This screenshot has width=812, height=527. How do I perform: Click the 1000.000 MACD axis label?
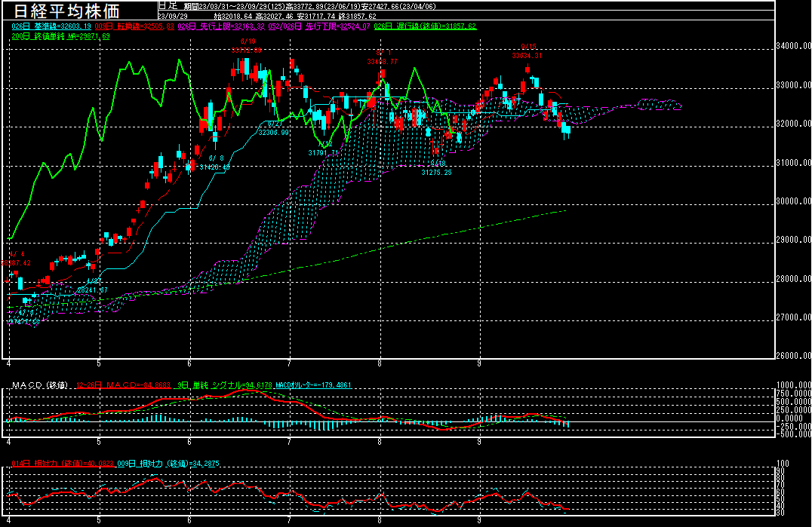tap(793, 385)
